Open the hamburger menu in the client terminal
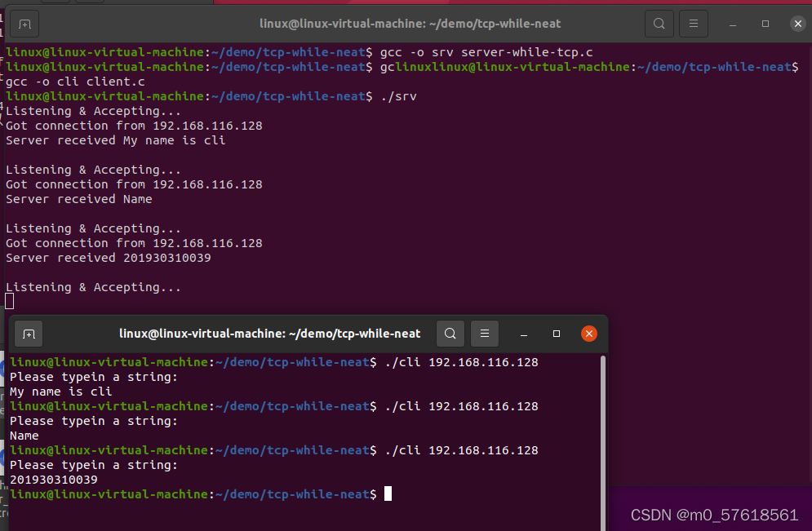 (x=484, y=334)
